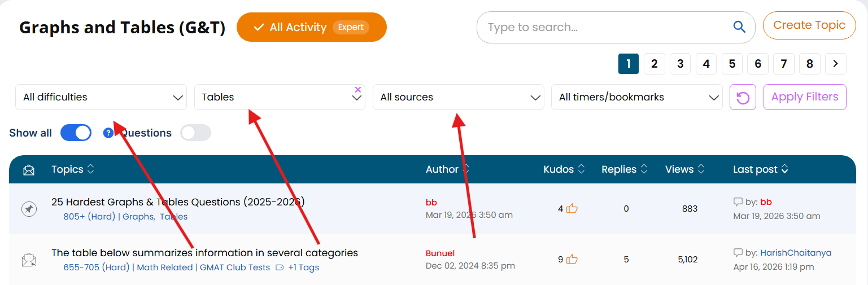Open the 25 Hardest Graphs & Tables topic
The width and height of the screenshot is (868, 285).
[178, 201]
